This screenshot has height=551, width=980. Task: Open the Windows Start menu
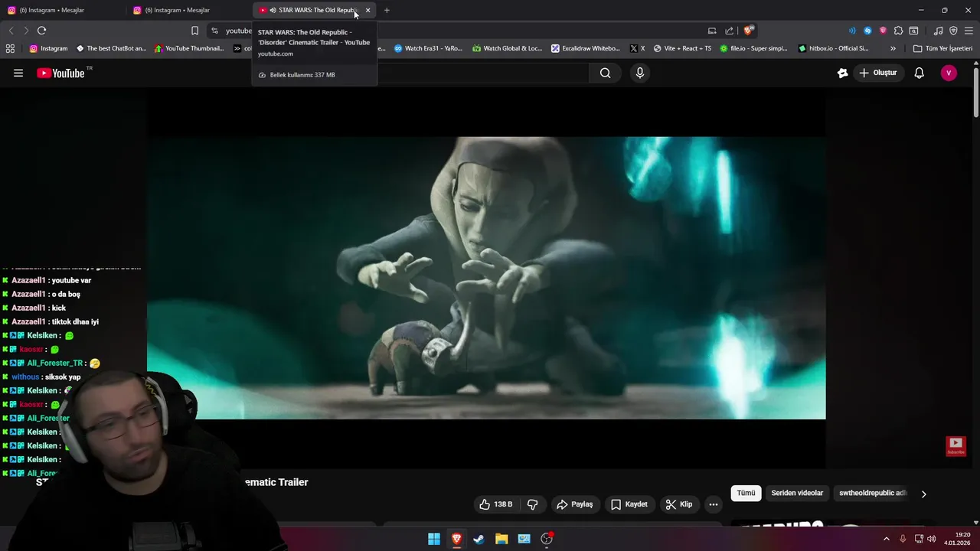coord(434,539)
